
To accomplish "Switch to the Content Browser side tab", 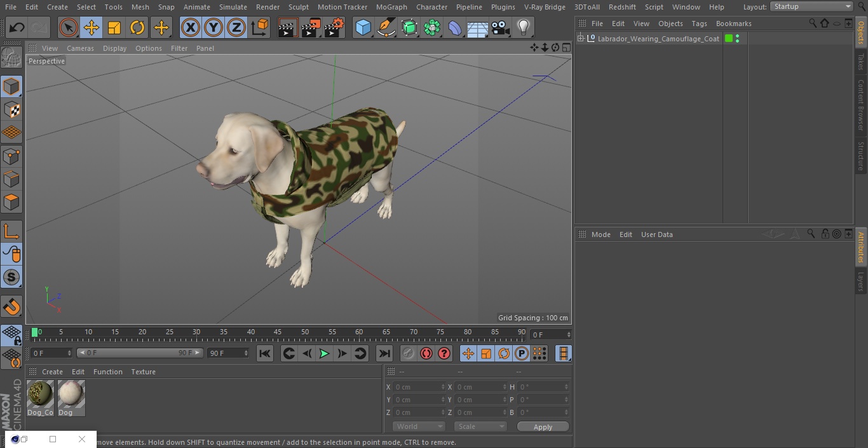I will click(x=861, y=105).
